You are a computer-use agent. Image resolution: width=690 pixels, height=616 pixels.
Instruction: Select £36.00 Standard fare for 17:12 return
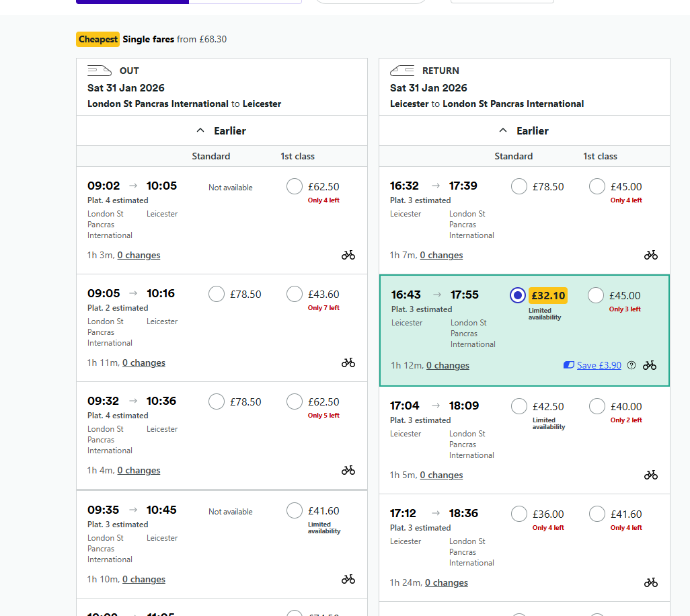(519, 514)
